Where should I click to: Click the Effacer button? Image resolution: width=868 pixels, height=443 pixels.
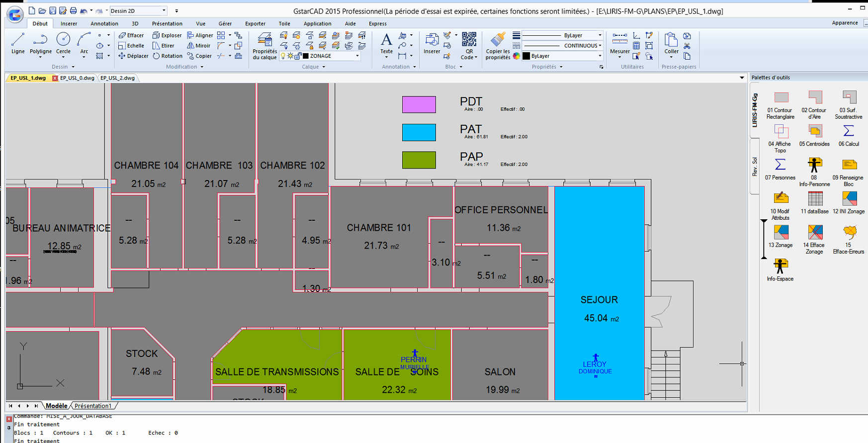[131, 35]
